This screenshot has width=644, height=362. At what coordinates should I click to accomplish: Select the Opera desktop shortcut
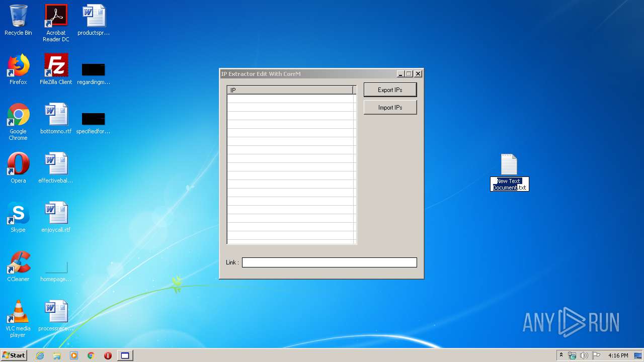pyautogui.click(x=18, y=168)
